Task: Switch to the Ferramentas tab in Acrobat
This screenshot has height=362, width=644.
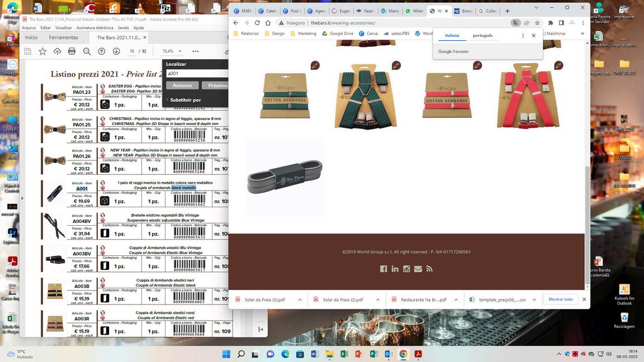Action: pyautogui.click(x=63, y=37)
